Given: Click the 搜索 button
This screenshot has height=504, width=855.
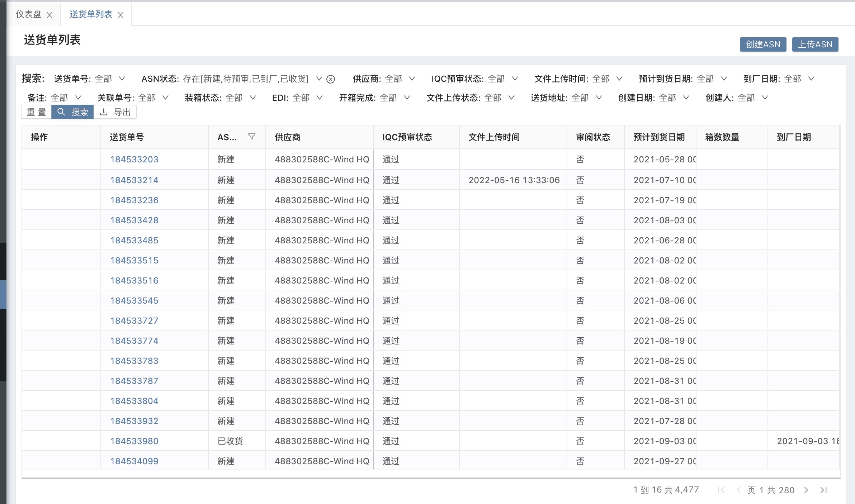Looking at the screenshot, I should (x=72, y=112).
